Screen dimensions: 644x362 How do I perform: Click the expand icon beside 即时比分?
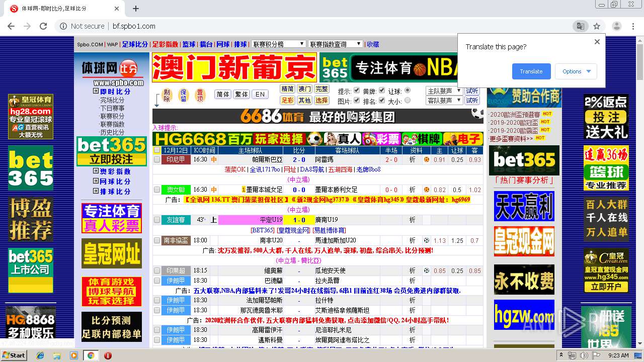click(x=96, y=91)
